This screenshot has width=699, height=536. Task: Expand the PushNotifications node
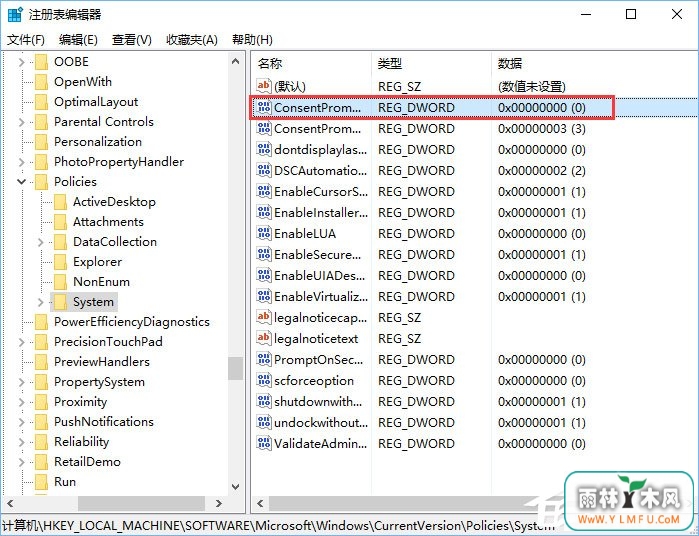[21, 422]
